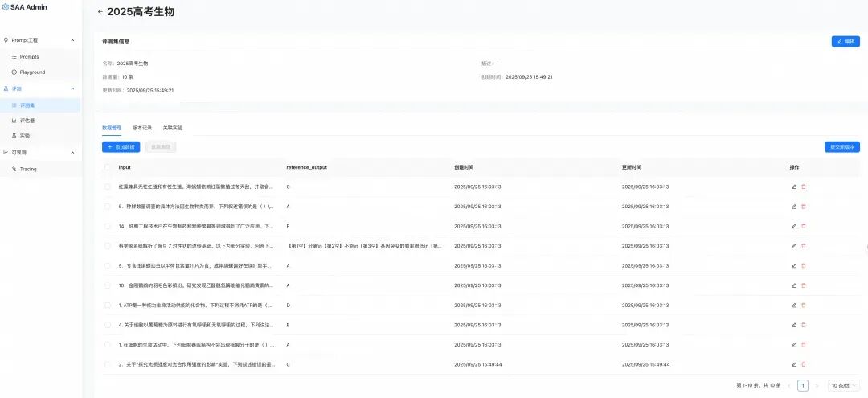The image size is (868, 398).
Task: Delete the row starting with 红藻兼具无性生殖
Action: click(x=804, y=187)
